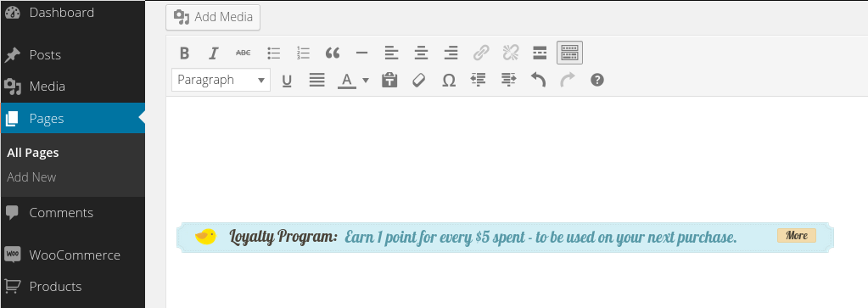Viewport: 868px width, 308px height.
Task: Click the Posts pushpin icon
Action: point(12,55)
